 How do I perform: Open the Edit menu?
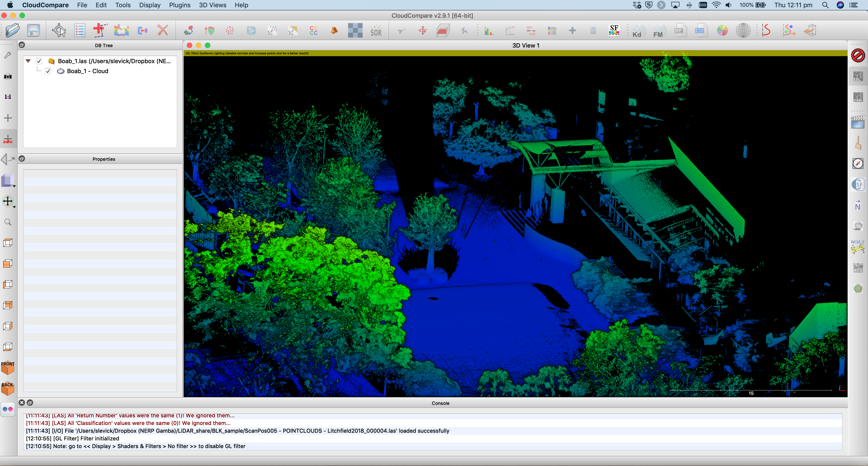point(101,5)
